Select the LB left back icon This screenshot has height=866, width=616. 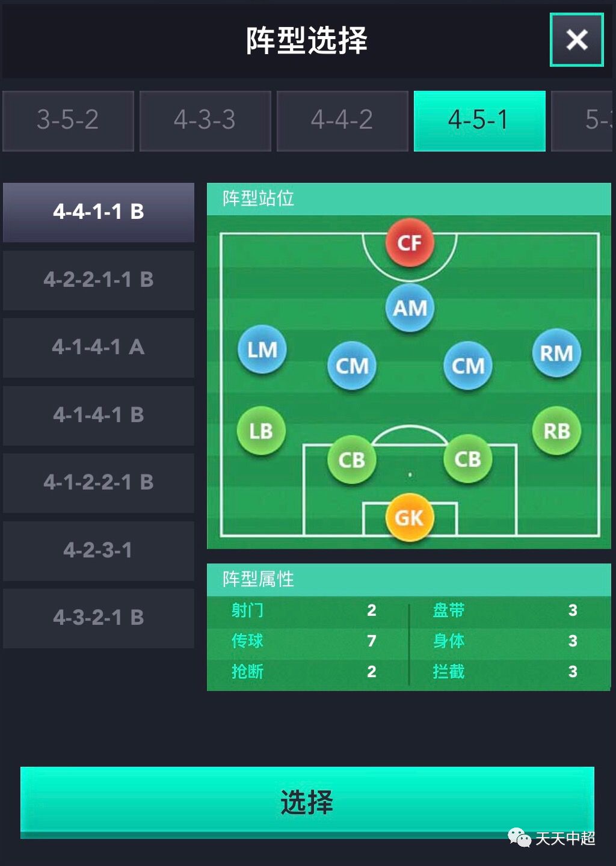click(x=261, y=431)
